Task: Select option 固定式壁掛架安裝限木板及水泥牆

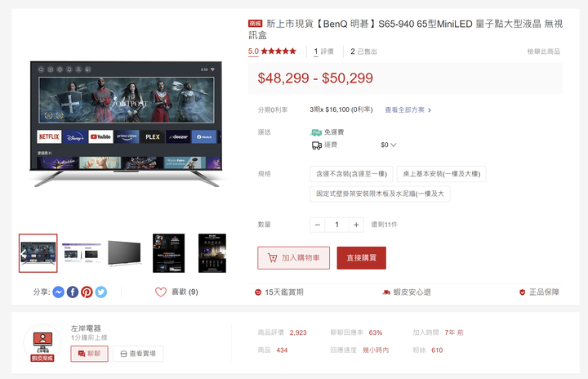Action: point(380,194)
